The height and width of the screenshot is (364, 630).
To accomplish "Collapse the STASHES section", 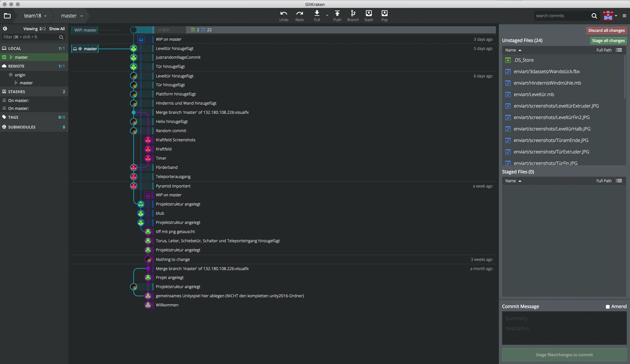I will (34, 92).
